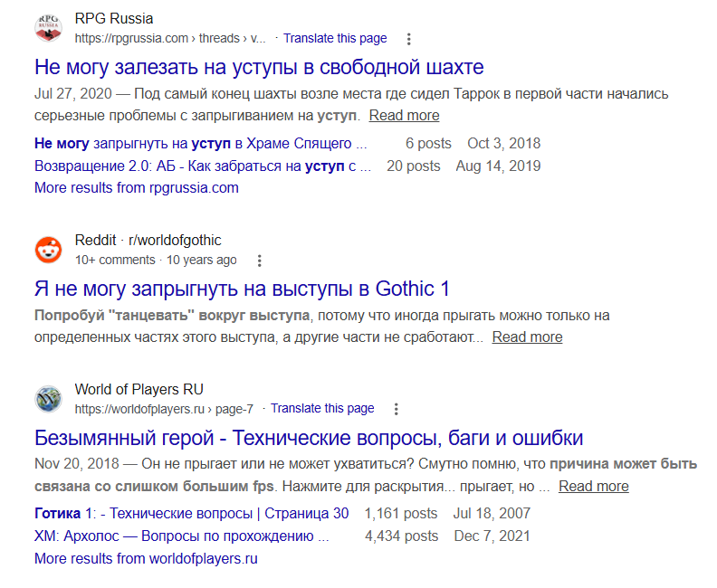
Task: Open result 'Я не могу запрыгнуть на выступы в Gothic 1'
Action: coord(242,289)
